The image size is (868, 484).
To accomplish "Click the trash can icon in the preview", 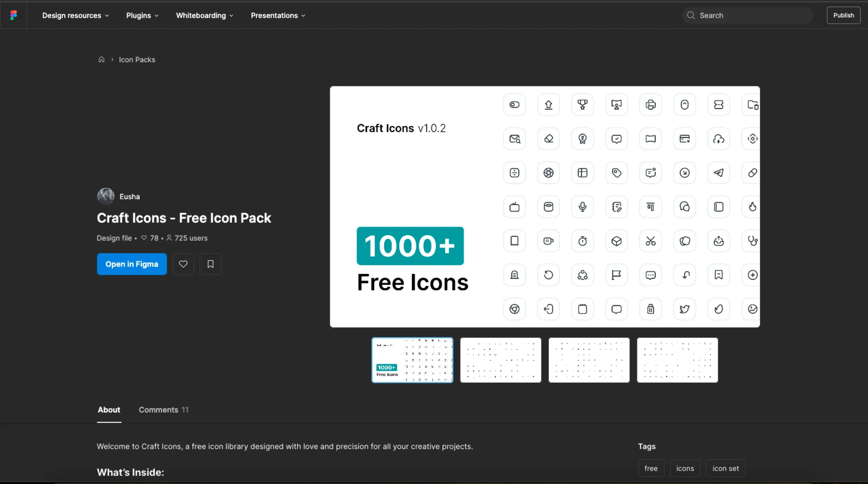I will (650, 309).
